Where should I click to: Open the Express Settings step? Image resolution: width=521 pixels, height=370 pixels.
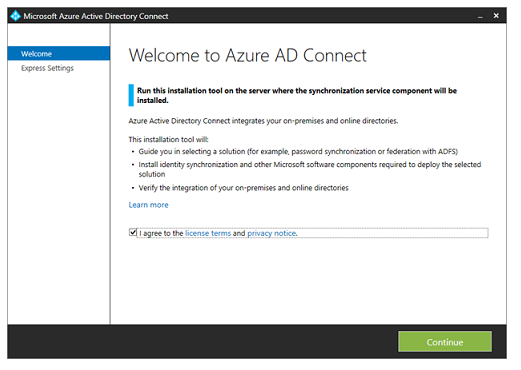[47, 68]
